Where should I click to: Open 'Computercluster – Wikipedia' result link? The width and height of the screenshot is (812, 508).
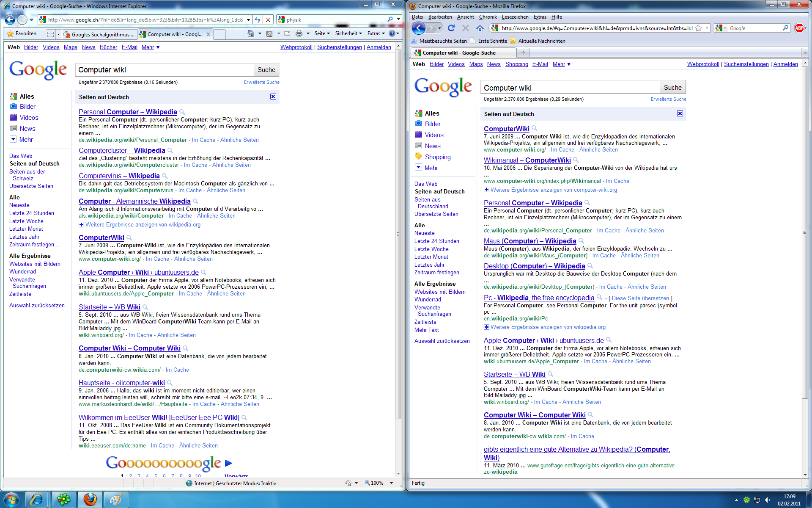[122, 150]
